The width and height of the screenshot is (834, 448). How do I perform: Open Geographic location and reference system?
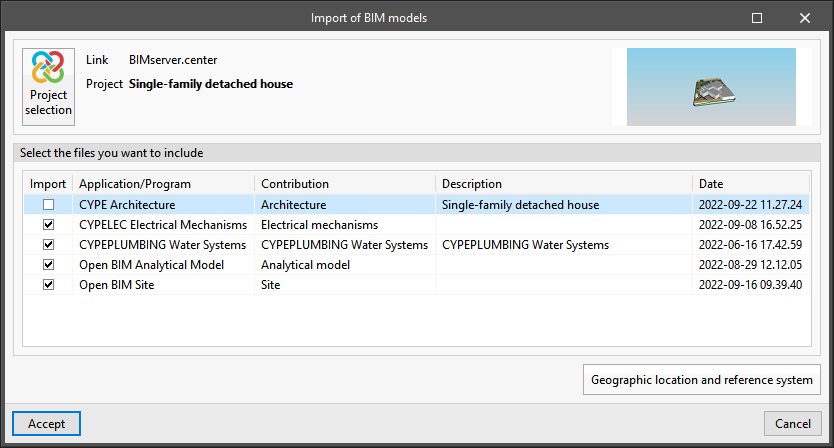coord(702,380)
